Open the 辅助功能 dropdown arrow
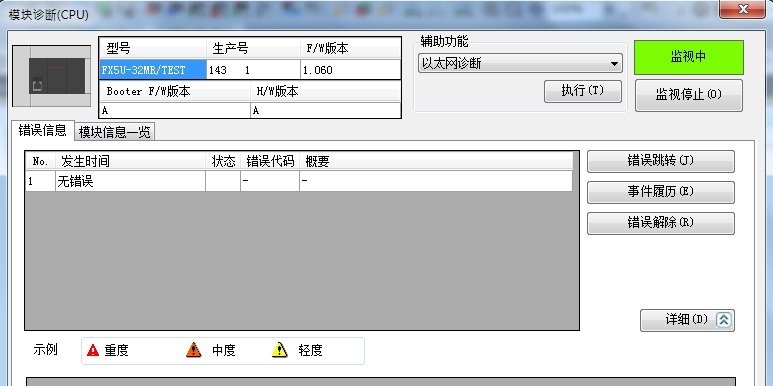 [614, 64]
